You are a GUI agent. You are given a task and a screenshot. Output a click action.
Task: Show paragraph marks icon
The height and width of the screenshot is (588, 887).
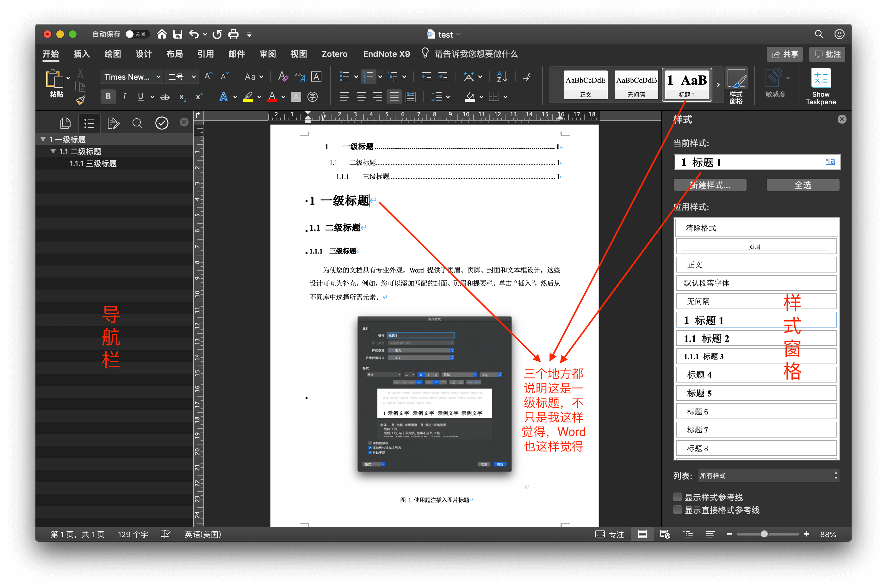click(x=529, y=77)
